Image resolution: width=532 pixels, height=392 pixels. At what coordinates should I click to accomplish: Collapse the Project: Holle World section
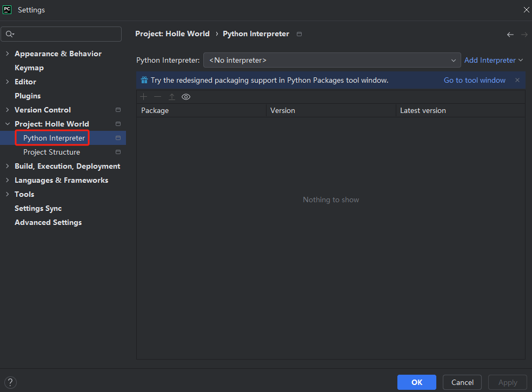(x=6, y=124)
